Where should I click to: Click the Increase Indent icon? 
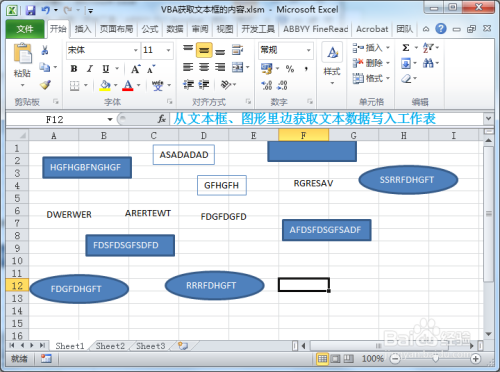(x=204, y=85)
